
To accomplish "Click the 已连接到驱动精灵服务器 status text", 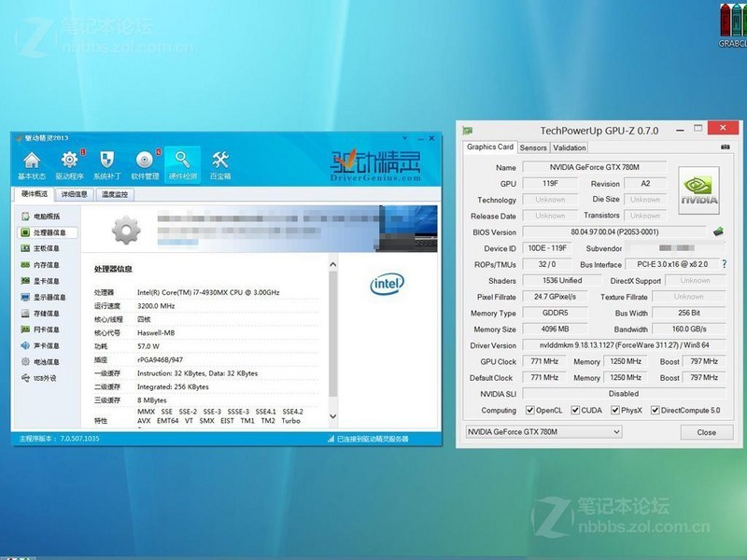I will [x=372, y=439].
